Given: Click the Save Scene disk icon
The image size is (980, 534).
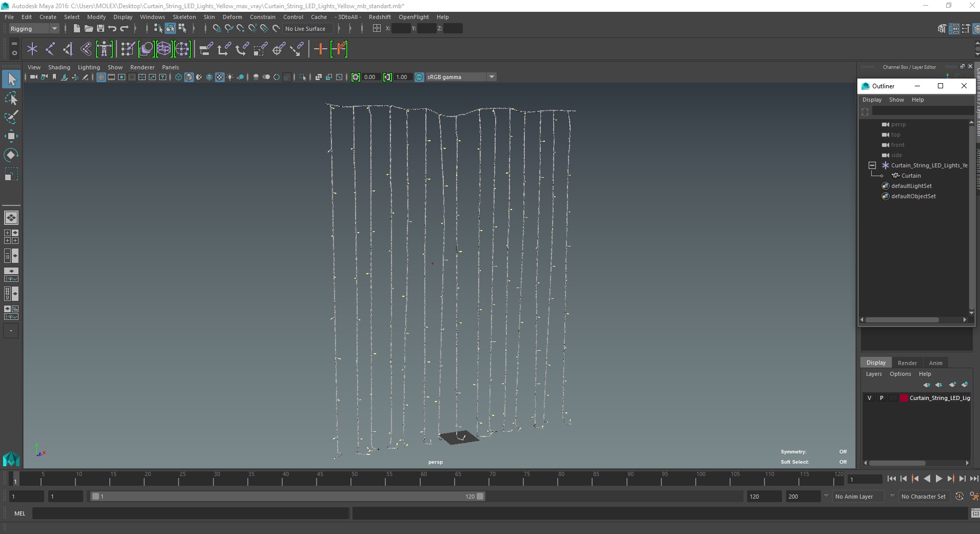Looking at the screenshot, I should (100, 28).
